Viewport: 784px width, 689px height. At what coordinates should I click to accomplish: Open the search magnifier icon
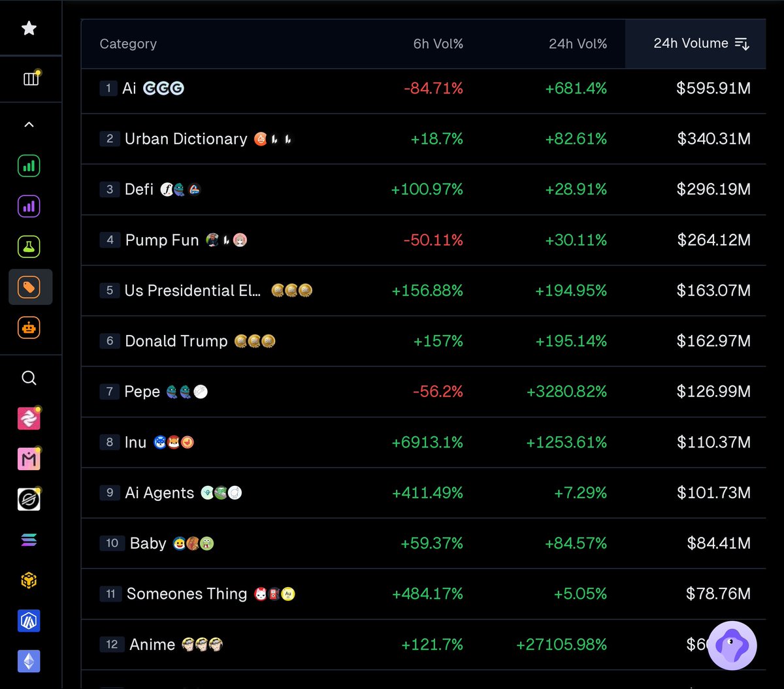29,378
